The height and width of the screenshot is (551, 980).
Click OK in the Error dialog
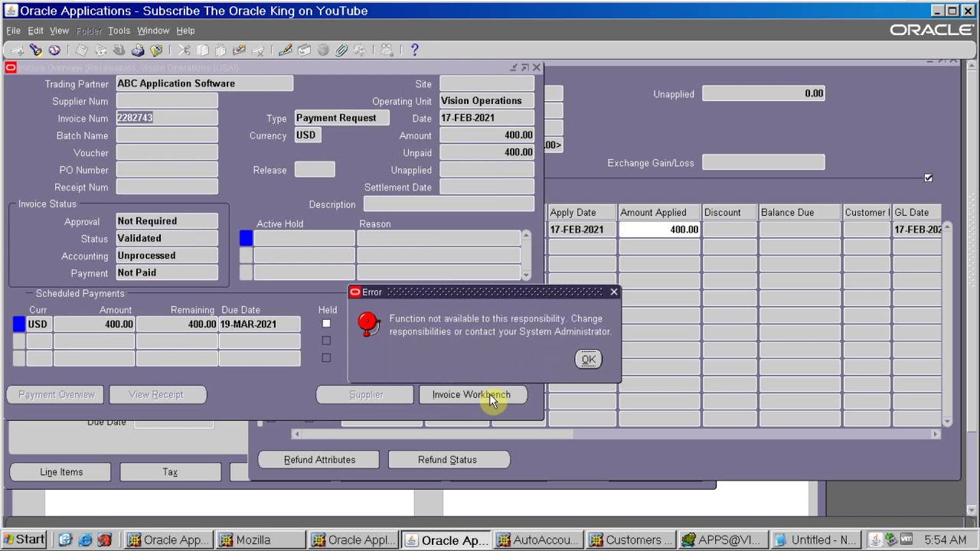(x=588, y=360)
